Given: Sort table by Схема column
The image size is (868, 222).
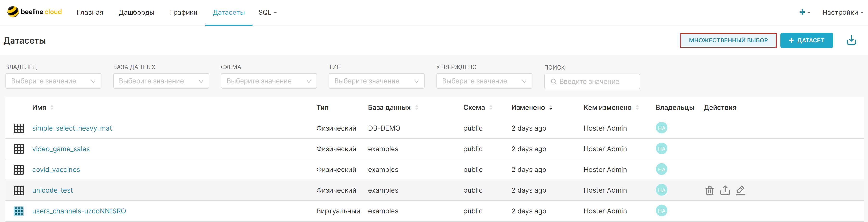Looking at the screenshot, I should (x=478, y=107).
